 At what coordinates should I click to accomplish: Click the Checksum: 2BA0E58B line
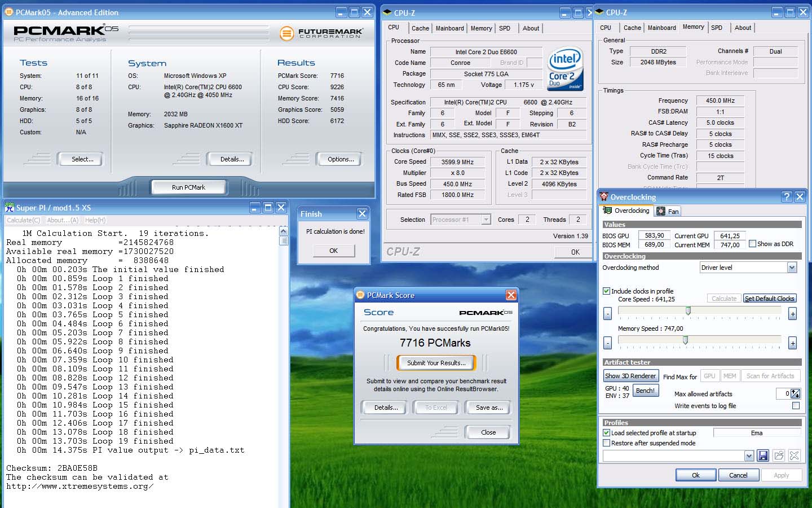point(52,468)
